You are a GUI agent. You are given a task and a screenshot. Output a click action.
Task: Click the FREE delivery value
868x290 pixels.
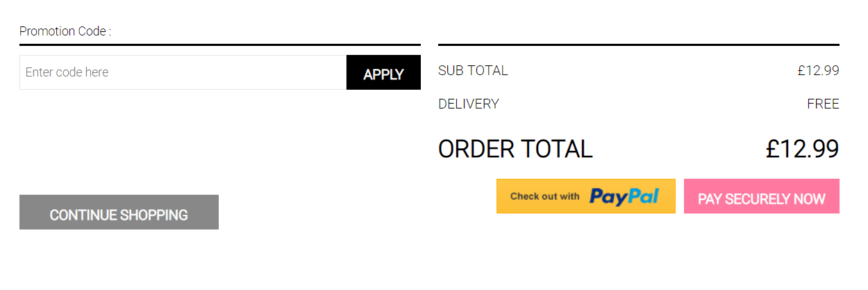pyautogui.click(x=823, y=104)
